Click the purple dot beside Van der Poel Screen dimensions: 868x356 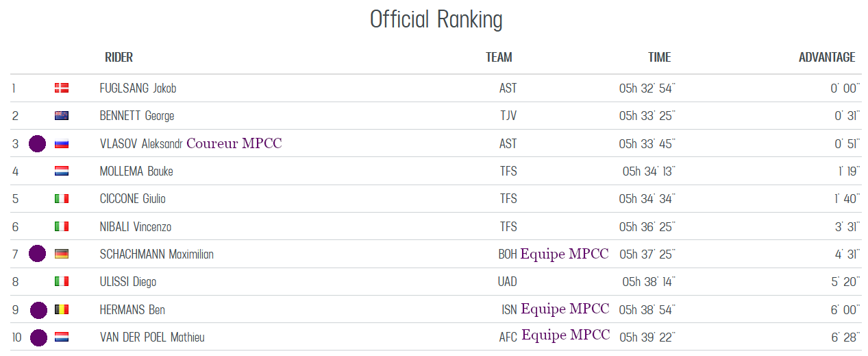[38, 337]
